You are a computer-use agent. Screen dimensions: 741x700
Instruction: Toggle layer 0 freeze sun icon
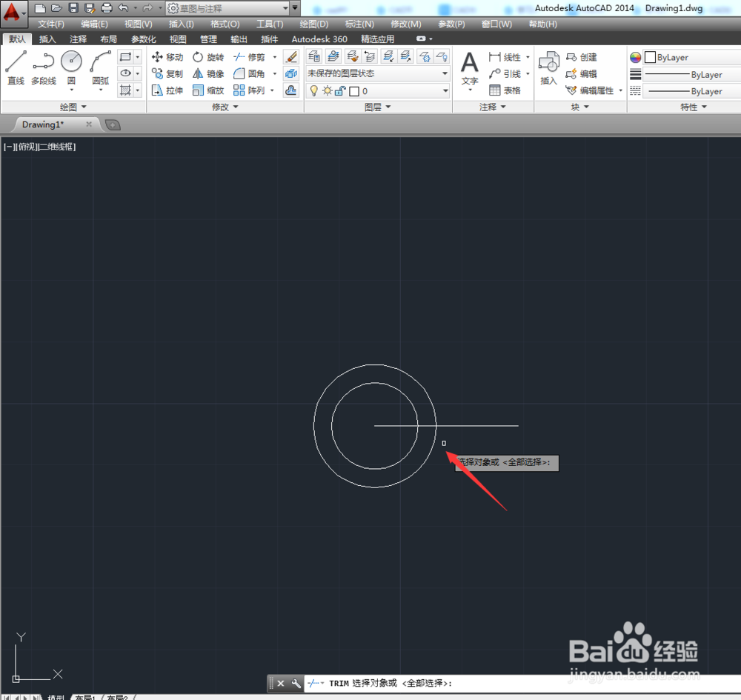click(x=327, y=90)
